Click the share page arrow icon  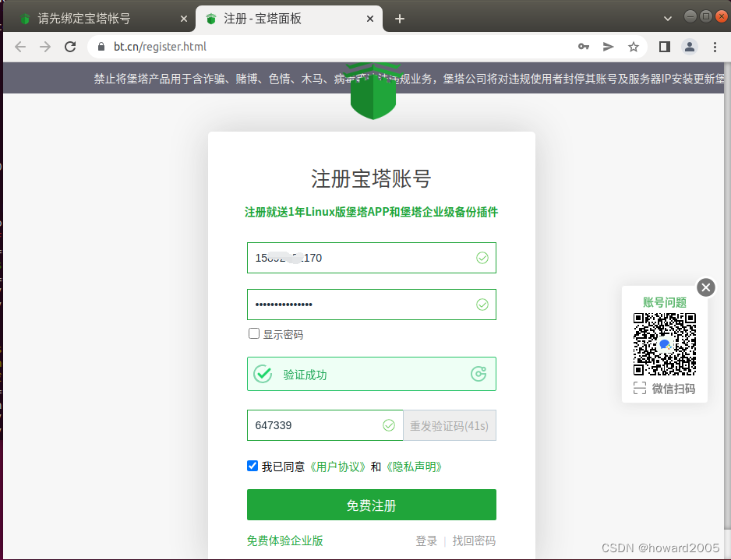coord(609,47)
